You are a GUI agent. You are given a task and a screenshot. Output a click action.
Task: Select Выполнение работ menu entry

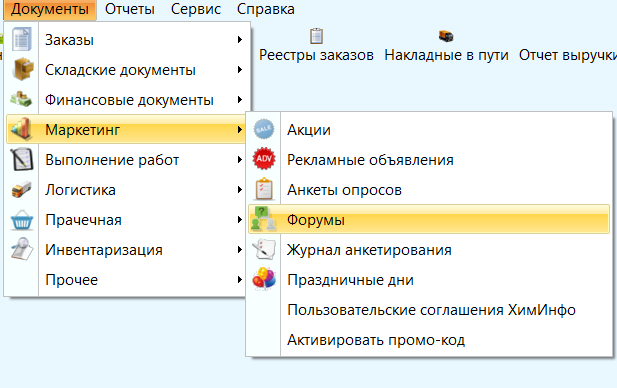click(126, 160)
